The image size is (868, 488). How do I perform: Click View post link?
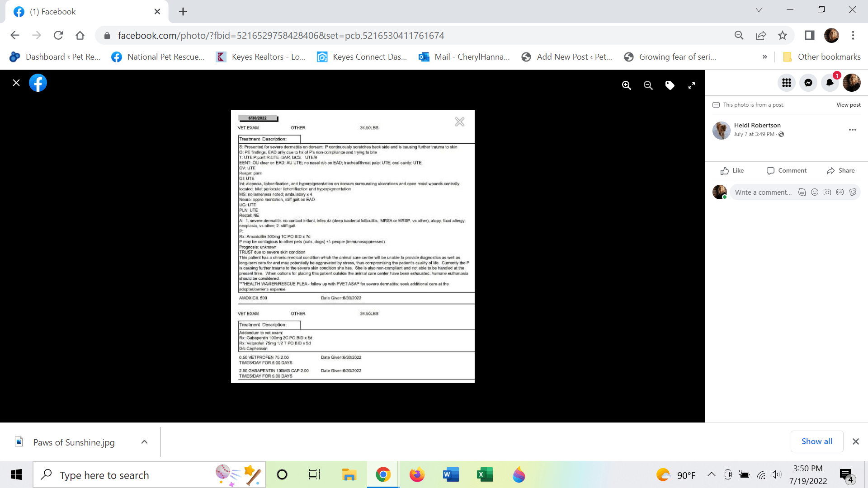pos(848,105)
